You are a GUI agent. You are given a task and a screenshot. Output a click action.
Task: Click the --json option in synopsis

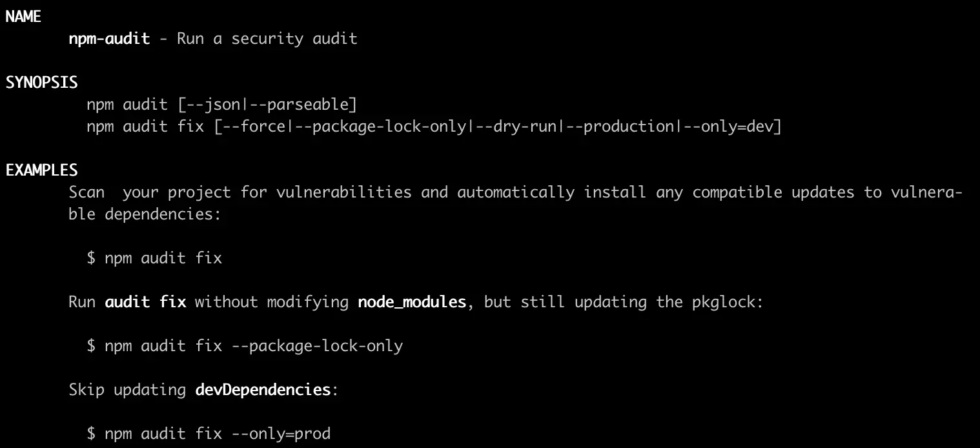213,105
